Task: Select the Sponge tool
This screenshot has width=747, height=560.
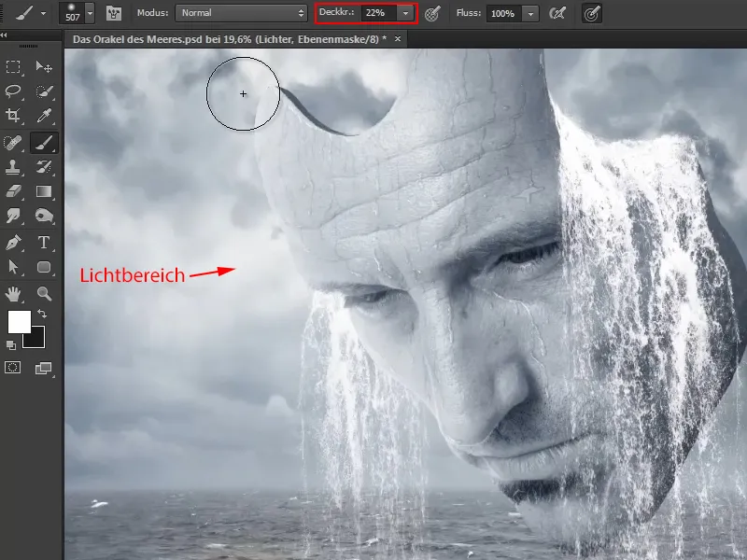Action: [44, 216]
